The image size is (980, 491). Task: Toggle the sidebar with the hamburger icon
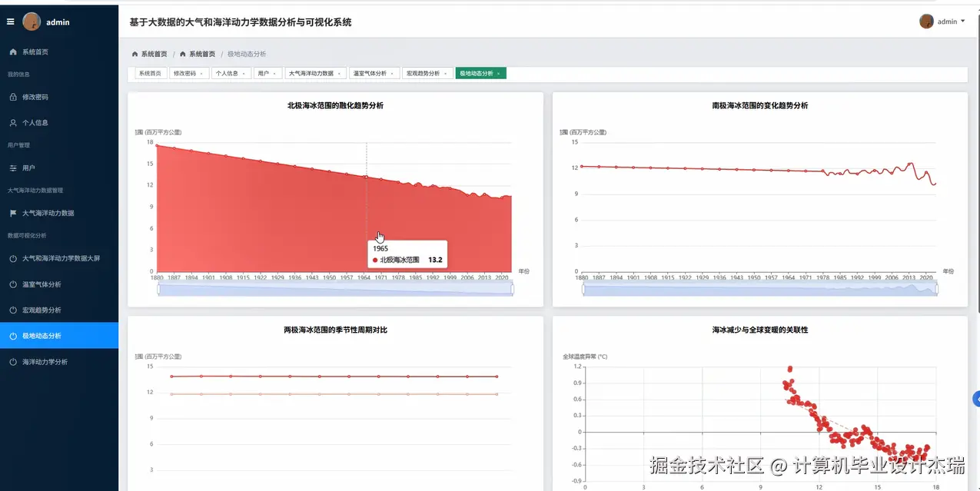tap(10, 22)
